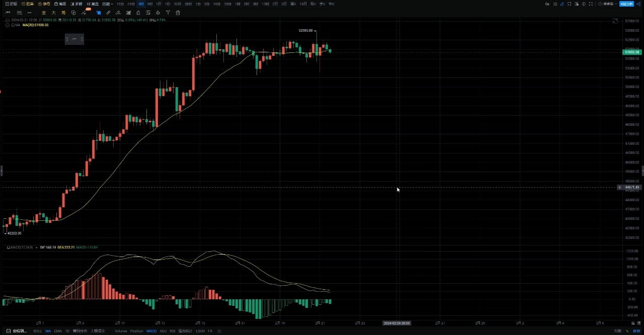The height and width of the screenshot is (335, 644).
Task: Open the drawings filter funnel icon
Action: coord(168,13)
